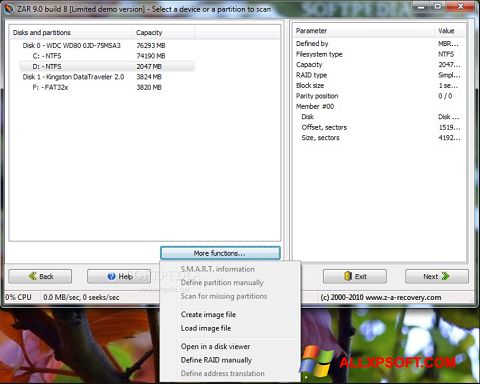Screen dimensions: 480x384
Task: Select Create image file
Action: tap(208, 314)
